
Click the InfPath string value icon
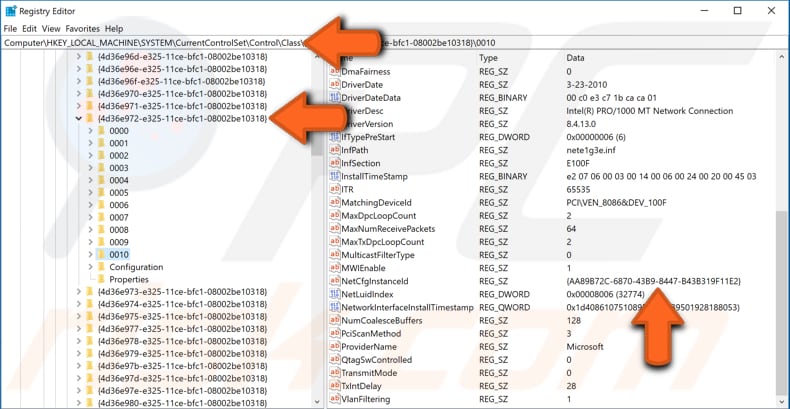tap(335, 150)
